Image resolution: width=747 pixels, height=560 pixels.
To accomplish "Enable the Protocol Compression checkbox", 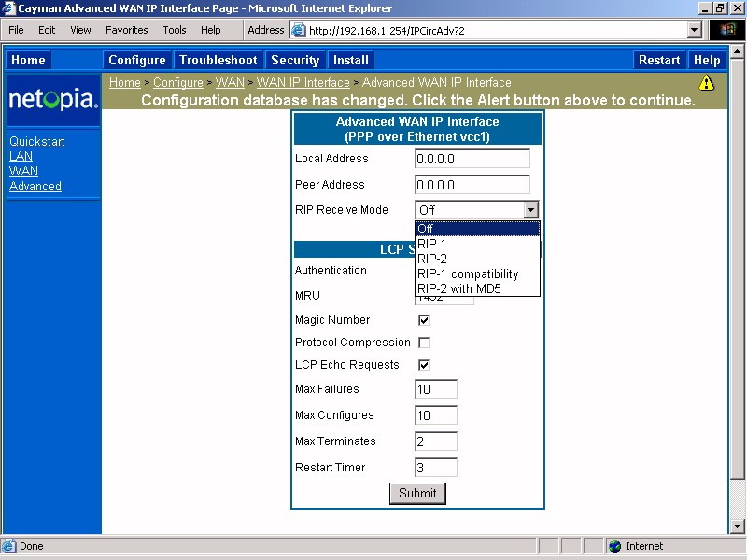I will point(424,343).
